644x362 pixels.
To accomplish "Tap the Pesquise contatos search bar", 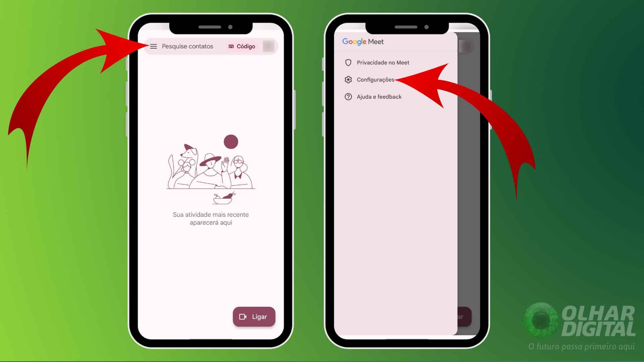I will pyautogui.click(x=187, y=46).
